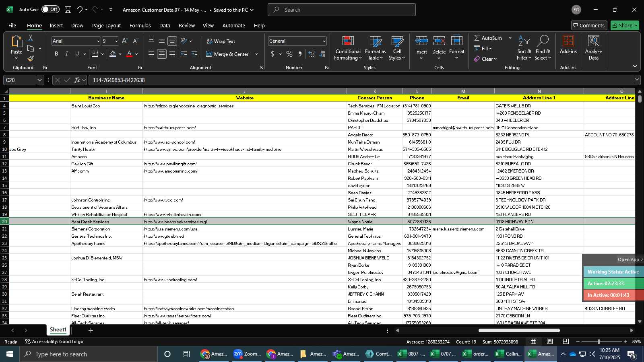
Task: Click Insert Function fx icon
Action: point(77,80)
